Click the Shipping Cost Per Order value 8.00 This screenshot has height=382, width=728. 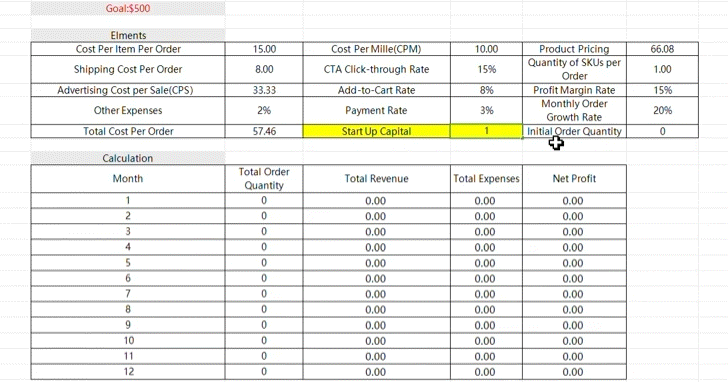pos(264,69)
